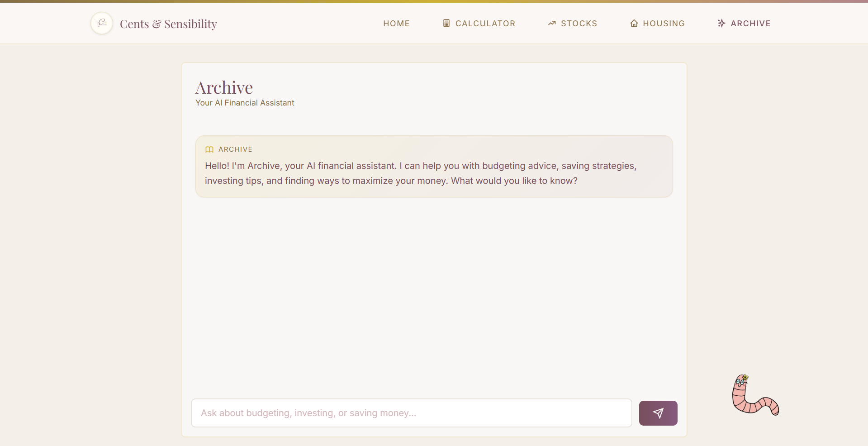The width and height of the screenshot is (868, 446).
Task: Send the message with the paper plane button
Action: [658, 413]
